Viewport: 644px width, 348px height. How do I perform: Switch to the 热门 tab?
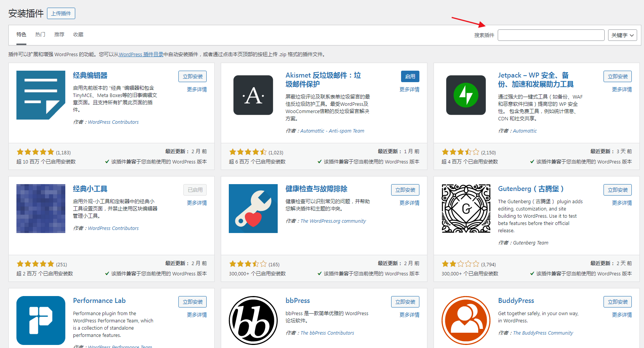[40, 34]
